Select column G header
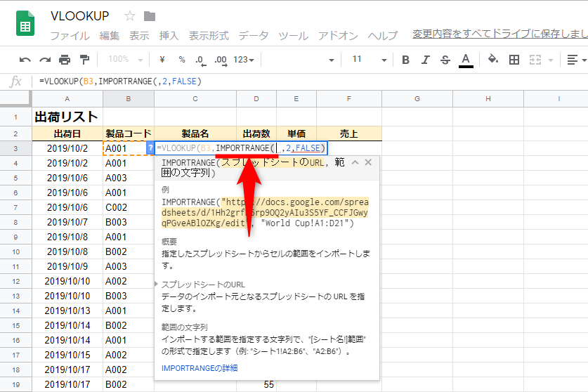588x392 pixels. pyautogui.click(x=417, y=98)
